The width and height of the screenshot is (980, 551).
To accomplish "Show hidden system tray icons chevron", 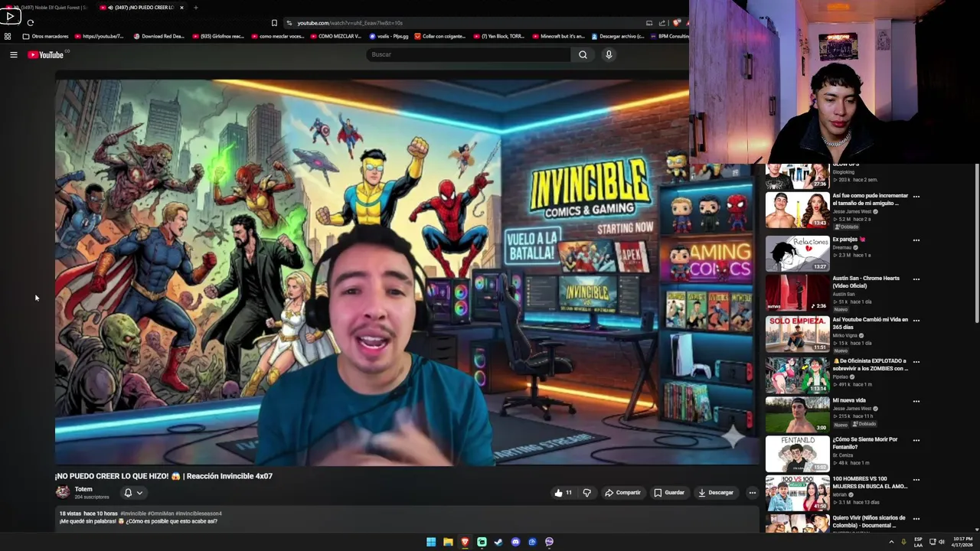I will pyautogui.click(x=891, y=542).
